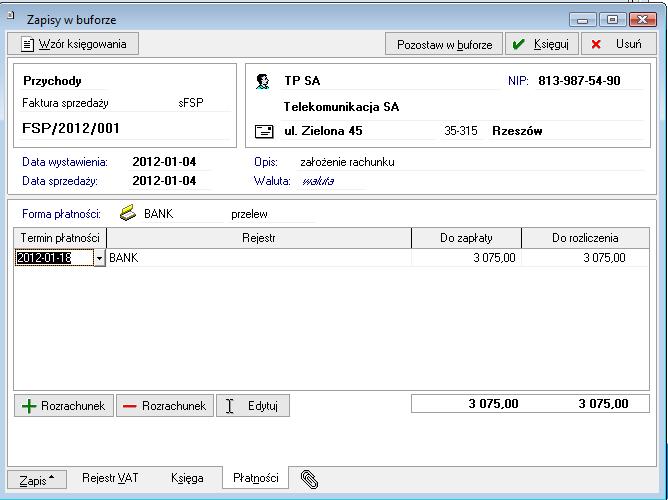Click the city Rzeszów
This screenshot has height=500, width=668.
[517, 131]
